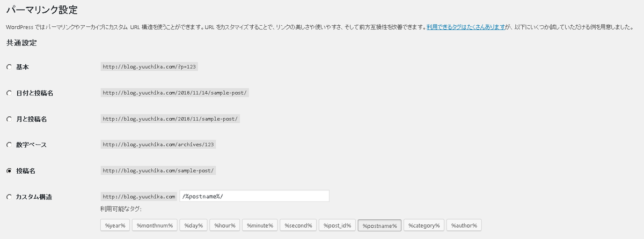Add the %year% tag button
This screenshot has width=644, height=239.
click(115, 226)
